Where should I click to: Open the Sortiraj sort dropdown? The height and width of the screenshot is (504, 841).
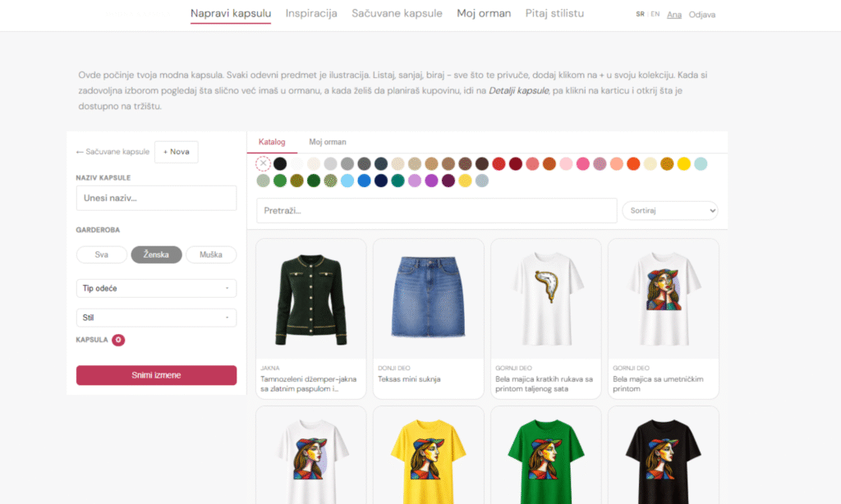(669, 211)
